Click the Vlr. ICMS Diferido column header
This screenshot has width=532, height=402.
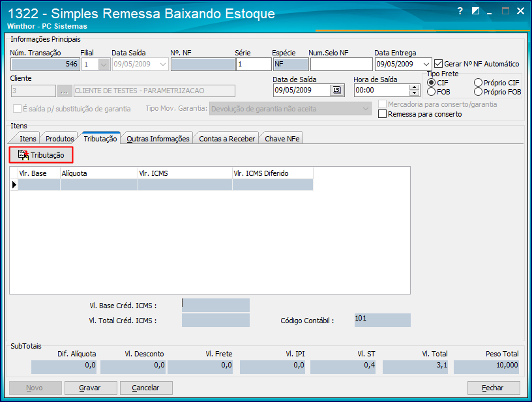[x=273, y=173]
